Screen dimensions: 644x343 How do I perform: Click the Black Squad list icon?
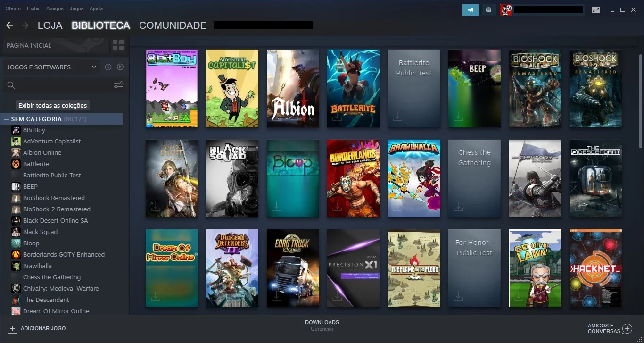[16, 232]
